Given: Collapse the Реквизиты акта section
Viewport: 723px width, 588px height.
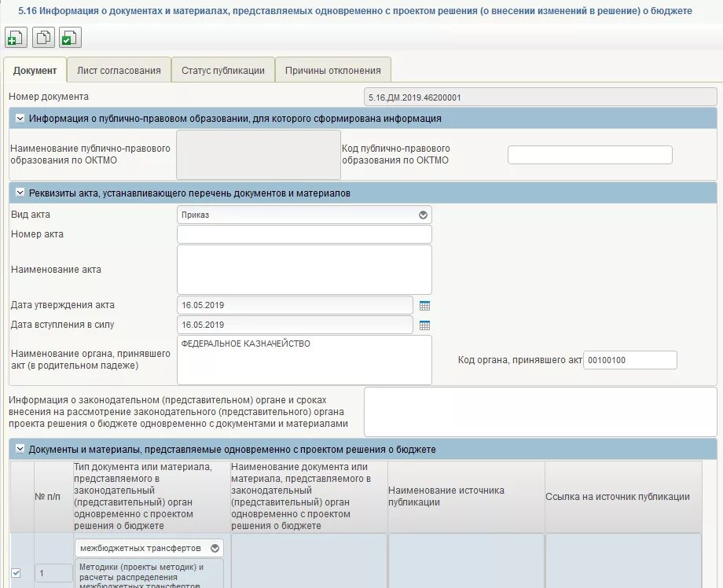Looking at the screenshot, I should pyautogui.click(x=20, y=193).
